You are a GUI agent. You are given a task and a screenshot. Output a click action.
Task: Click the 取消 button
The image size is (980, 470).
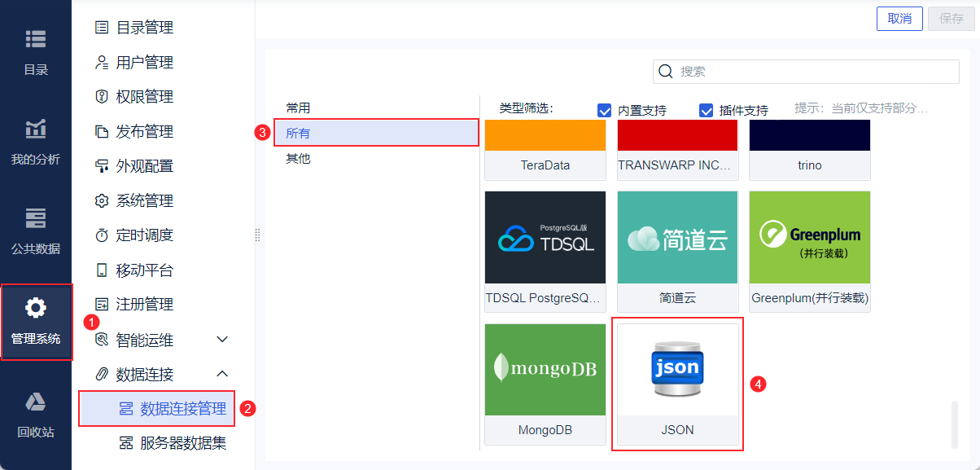pos(899,19)
